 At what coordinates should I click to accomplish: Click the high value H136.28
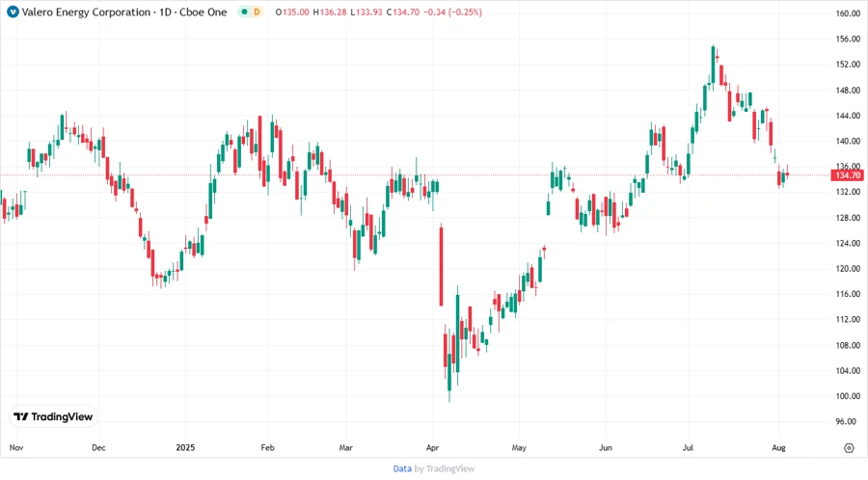(328, 12)
